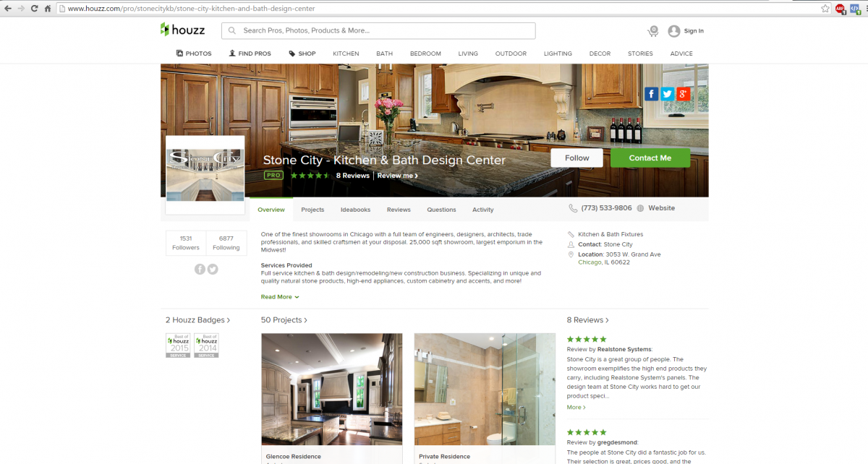Image resolution: width=868 pixels, height=464 pixels.
Task: Click the contact person icon
Action: 571,244
